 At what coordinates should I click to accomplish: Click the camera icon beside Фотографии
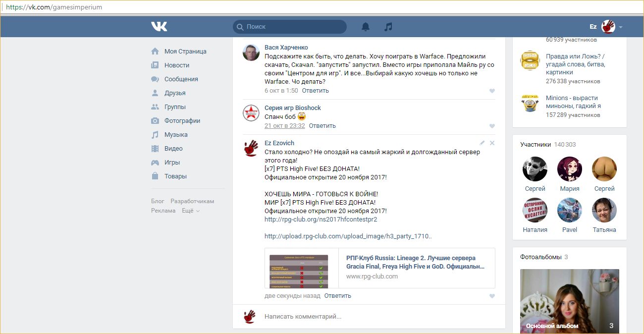coord(155,121)
